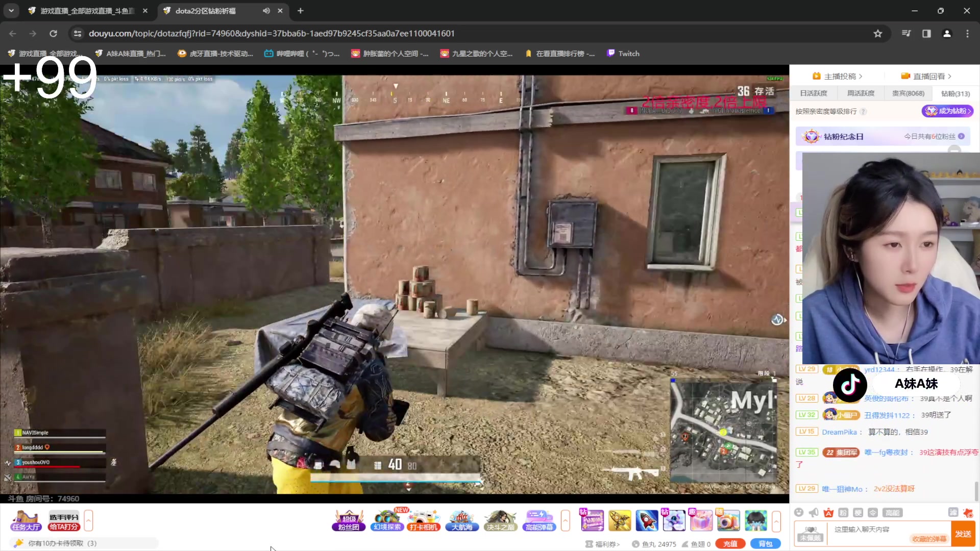Expand the left activity list chevron
Screen dimensions: 980x551
tap(88, 521)
